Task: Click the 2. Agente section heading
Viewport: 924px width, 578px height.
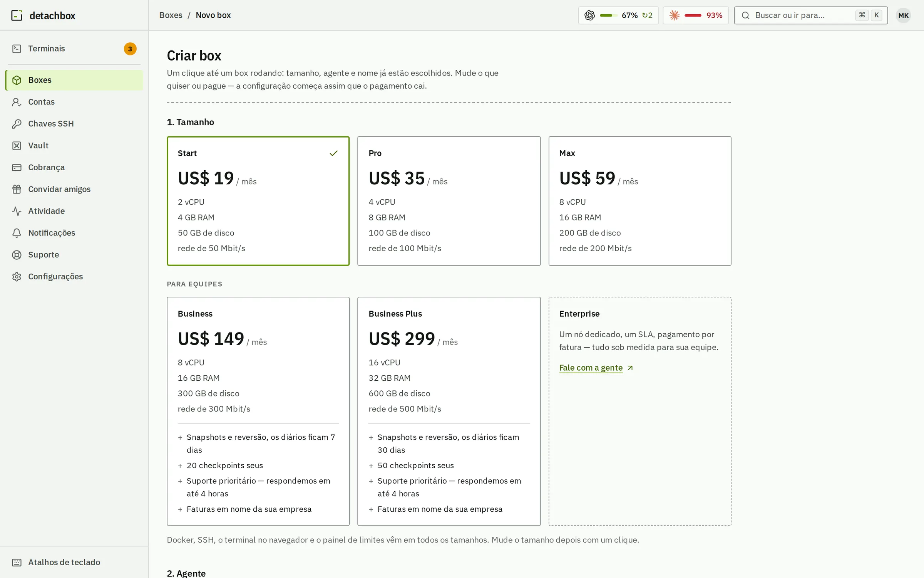Action: 186,573
